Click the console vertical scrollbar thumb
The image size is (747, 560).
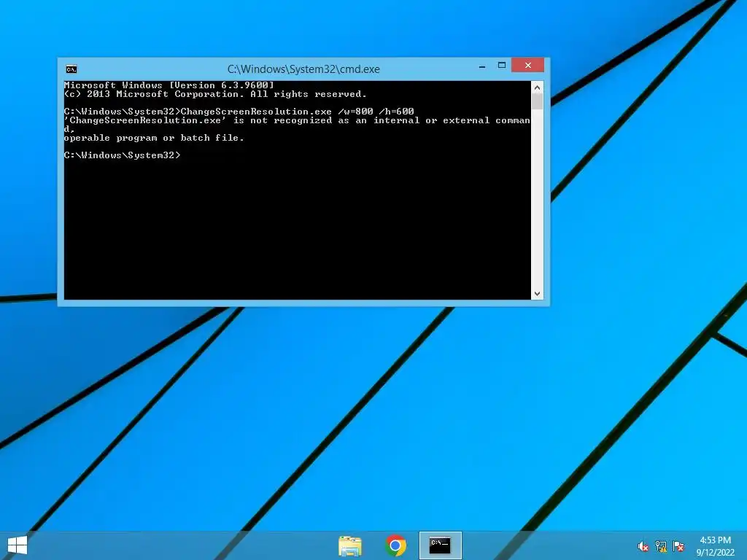point(538,102)
